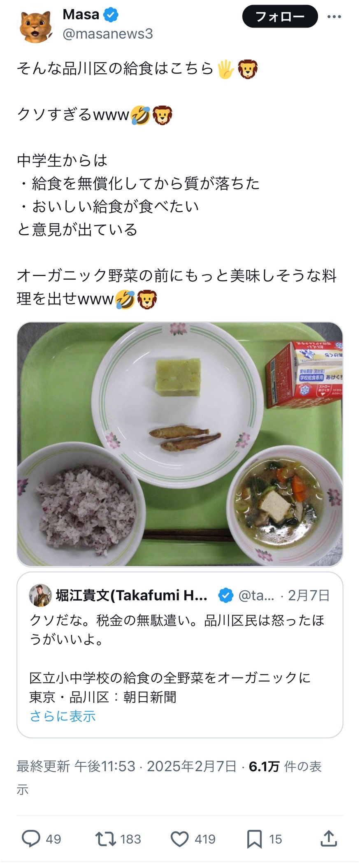This screenshot has height=868, width=360.
Task: Click the 午後11:53 · 2025年2月7日 timestamp
Action: (x=156, y=766)
